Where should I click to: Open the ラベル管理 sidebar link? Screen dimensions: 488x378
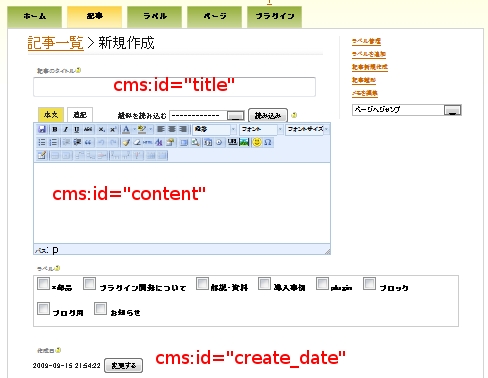tap(366, 41)
